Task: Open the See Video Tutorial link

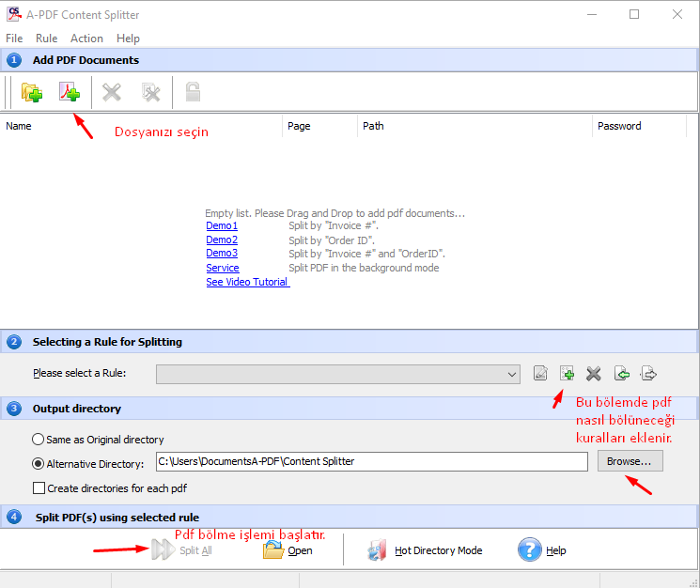Action: click(248, 282)
